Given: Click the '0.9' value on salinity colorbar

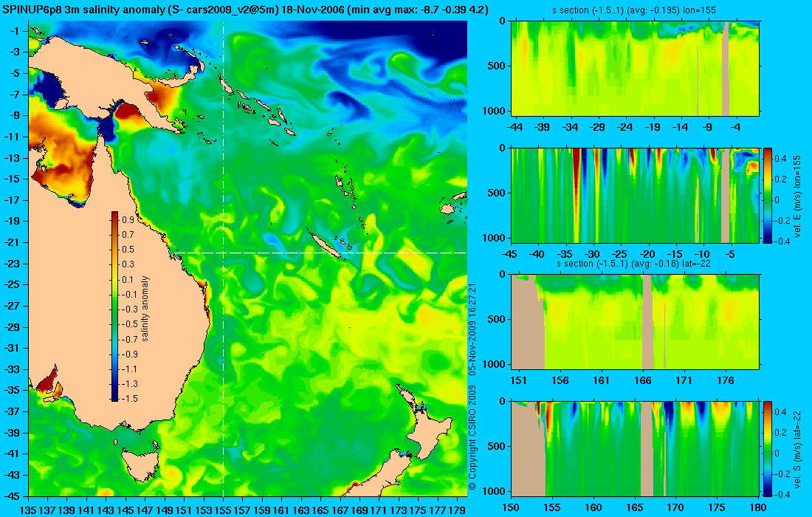Looking at the screenshot, I should click(128, 219).
